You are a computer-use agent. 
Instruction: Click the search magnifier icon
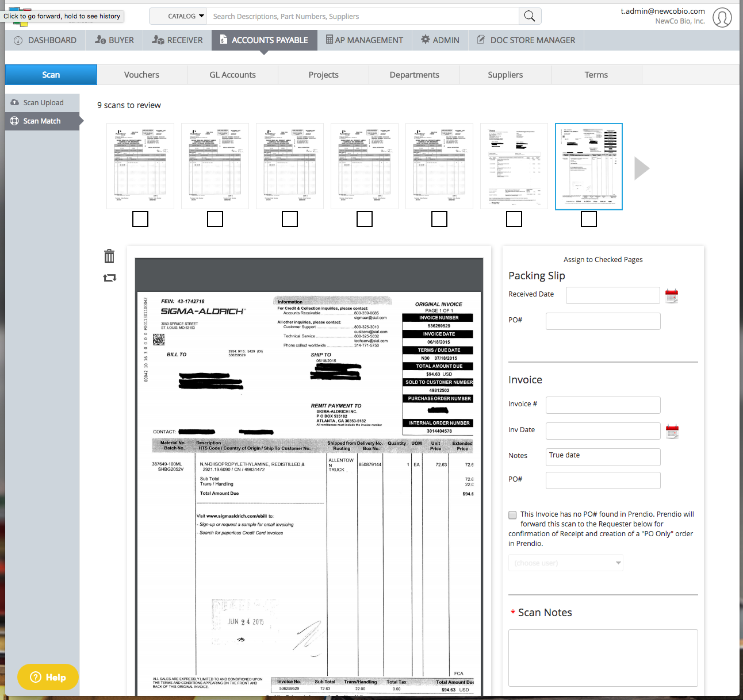point(530,16)
